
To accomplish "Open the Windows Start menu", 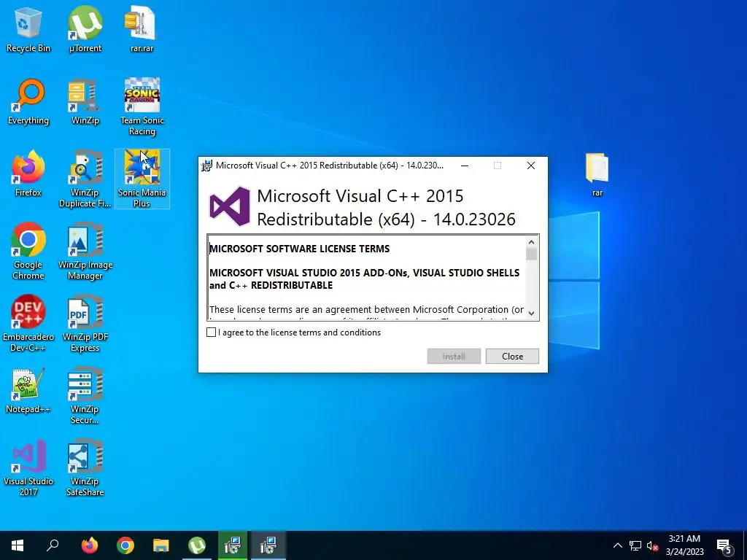I will 18,545.
